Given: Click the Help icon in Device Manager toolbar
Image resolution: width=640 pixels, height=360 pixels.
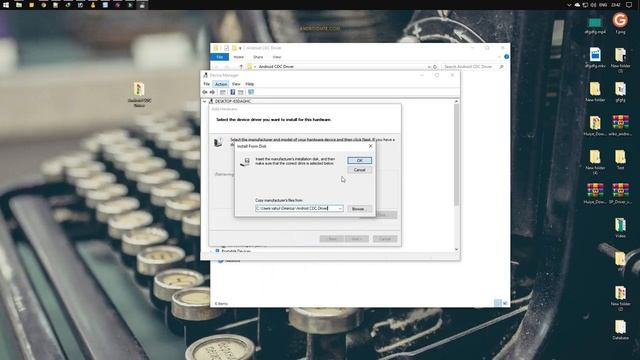Looking at the screenshot, I should (x=233, y=92).
